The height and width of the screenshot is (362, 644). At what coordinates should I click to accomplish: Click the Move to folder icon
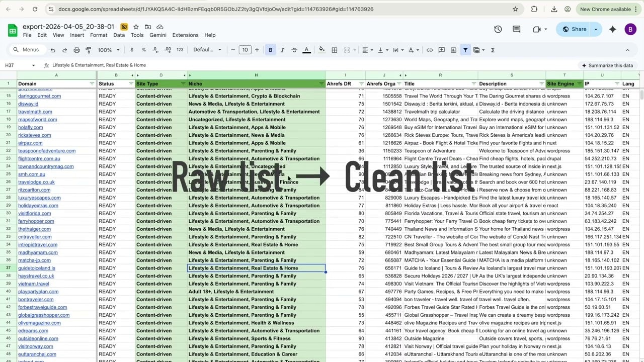point(148,27)
